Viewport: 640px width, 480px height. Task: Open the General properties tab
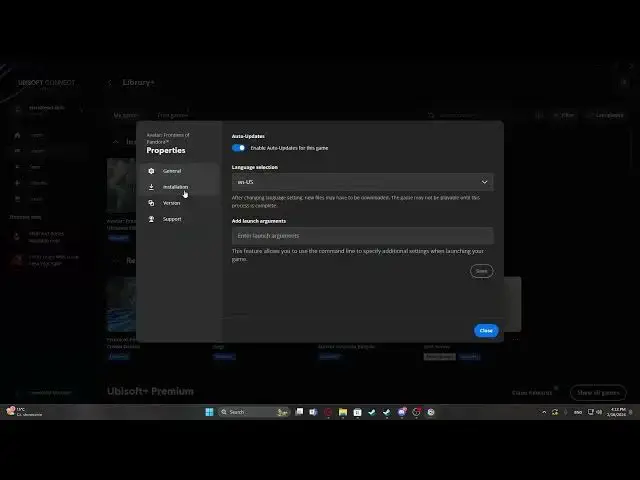pos(180,171)
